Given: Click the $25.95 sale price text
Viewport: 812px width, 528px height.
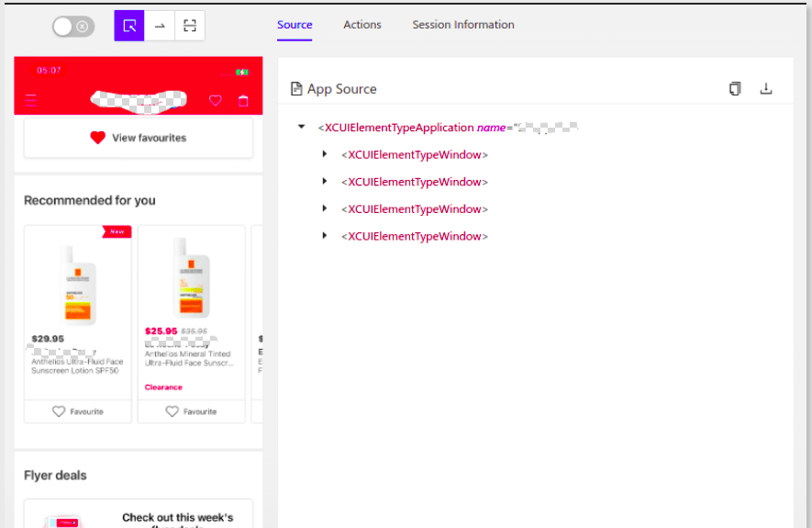Looking at the screenshot, I should pyautogui.click(x=161, y=331).
